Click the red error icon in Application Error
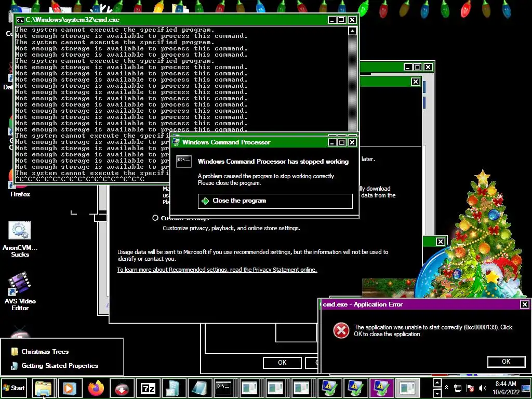This screenshot has width=532, height=399. (341, 330)
